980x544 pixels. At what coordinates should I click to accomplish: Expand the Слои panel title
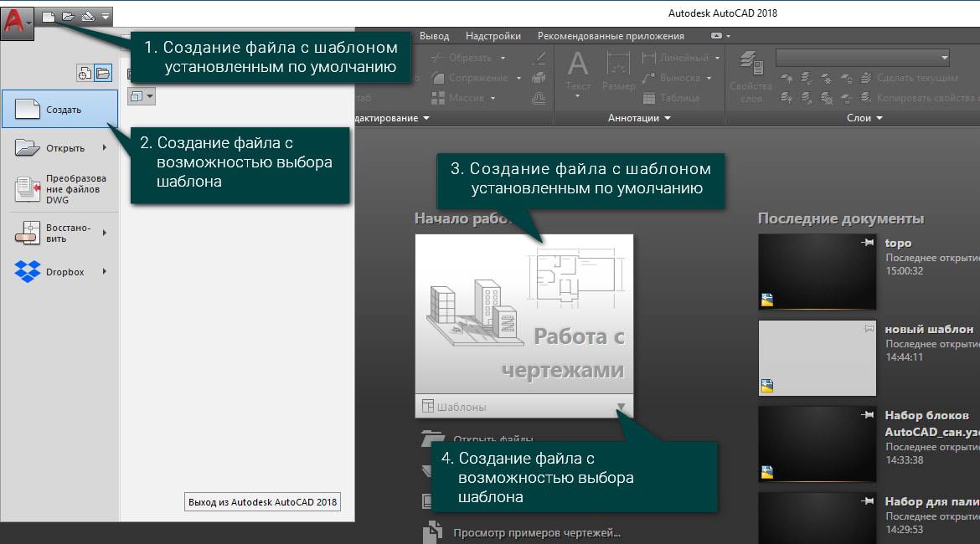coord(864,118)
